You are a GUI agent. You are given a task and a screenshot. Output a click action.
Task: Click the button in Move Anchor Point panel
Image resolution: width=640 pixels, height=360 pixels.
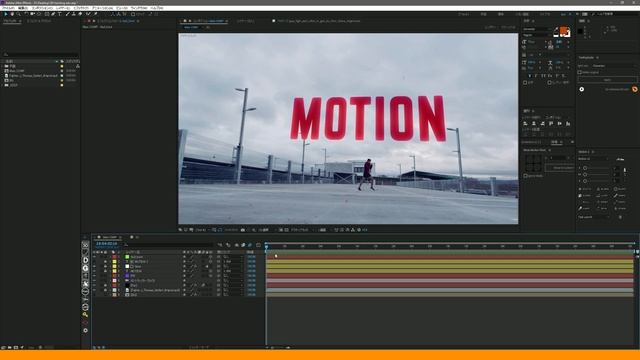[560, 168]
